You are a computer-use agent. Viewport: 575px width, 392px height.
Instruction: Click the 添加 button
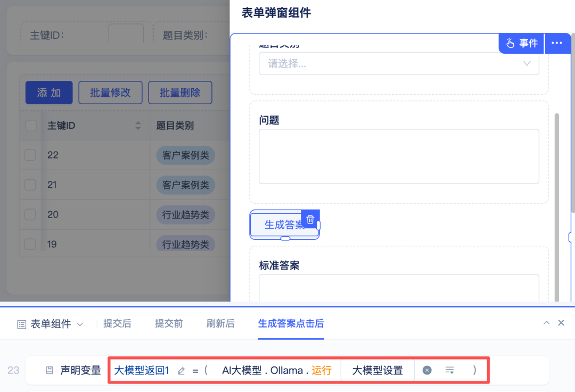[x=49, y=93]
